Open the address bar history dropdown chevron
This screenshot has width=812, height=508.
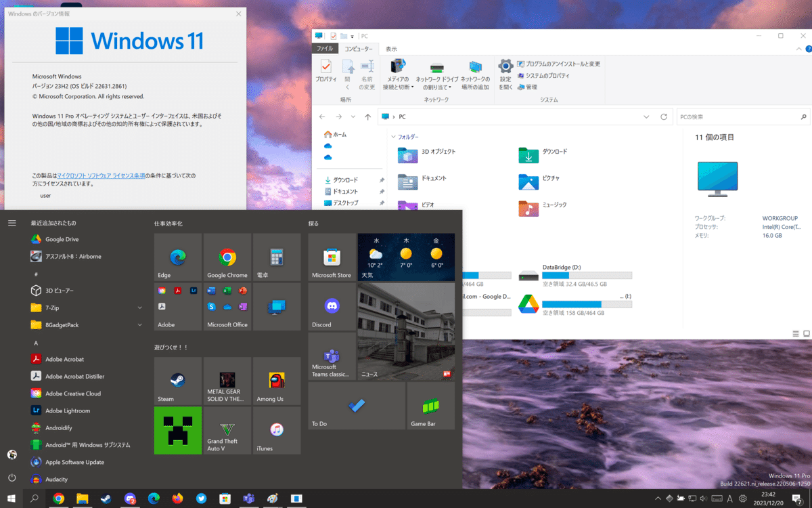tap(647, 117)
